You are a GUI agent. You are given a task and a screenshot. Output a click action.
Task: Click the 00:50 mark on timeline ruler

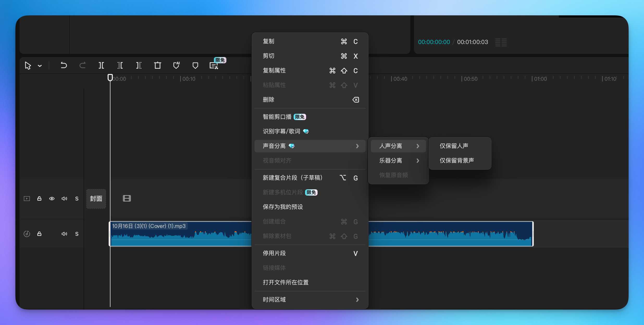point(470,79)
